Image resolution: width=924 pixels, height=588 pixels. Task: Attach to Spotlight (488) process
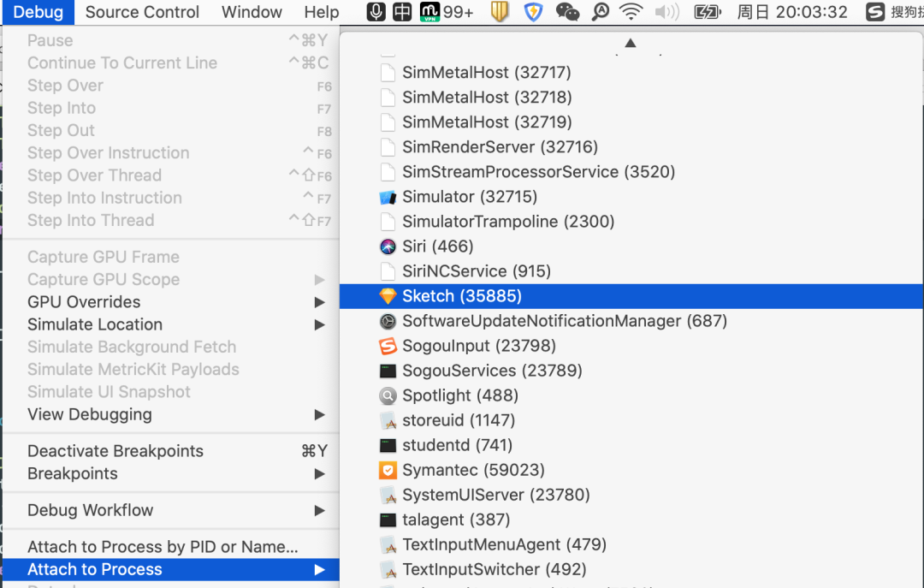coord(631,395)
